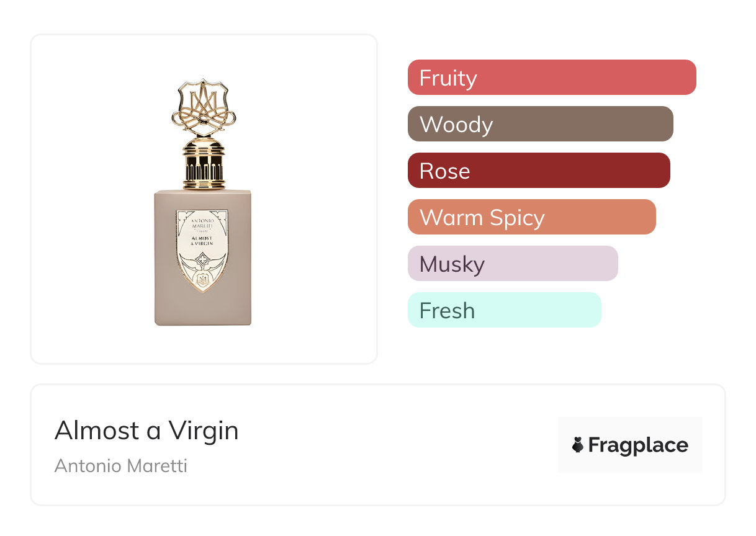The image size is (756, 536).
Task: Choose the Rose accord bar
Action: 538,171
